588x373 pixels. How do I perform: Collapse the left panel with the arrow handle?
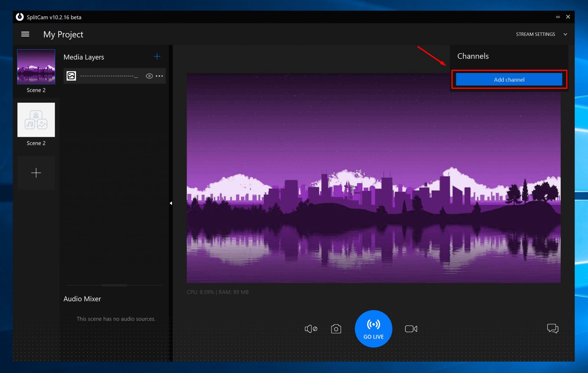[171, 203]
